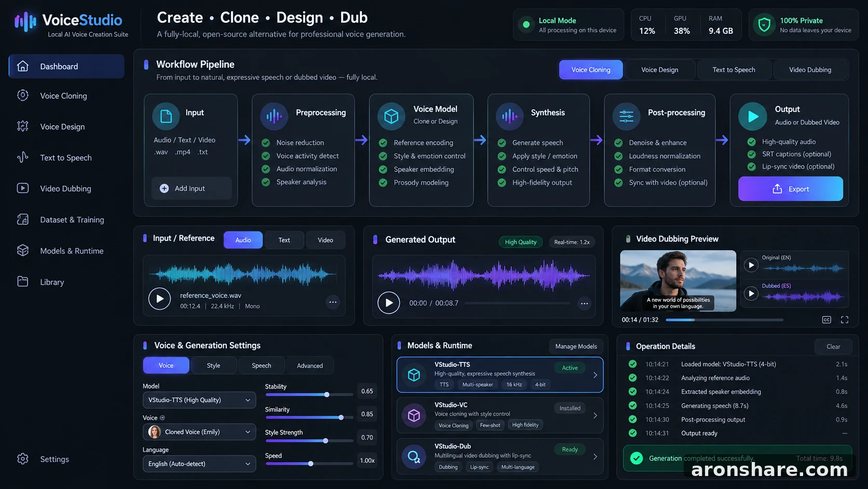Clear the Operation Details log
The height and width of the screenshot is (489, 868).
tap(833, 347)
